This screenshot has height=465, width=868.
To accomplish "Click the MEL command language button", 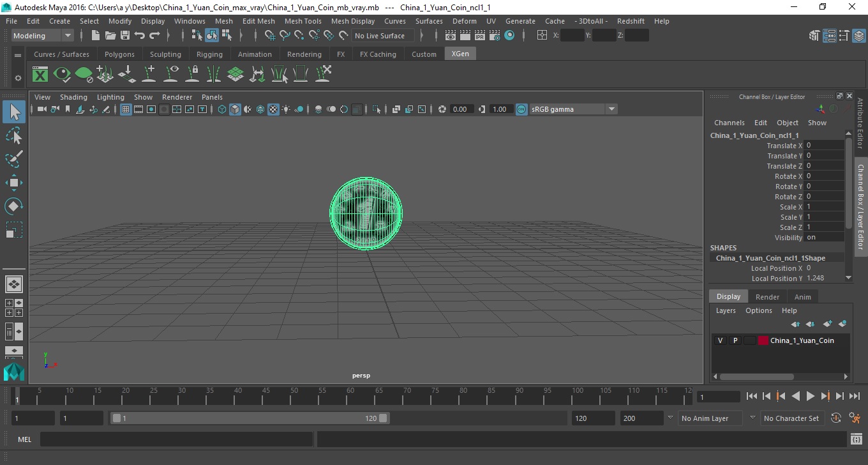I will click(24, 439).
